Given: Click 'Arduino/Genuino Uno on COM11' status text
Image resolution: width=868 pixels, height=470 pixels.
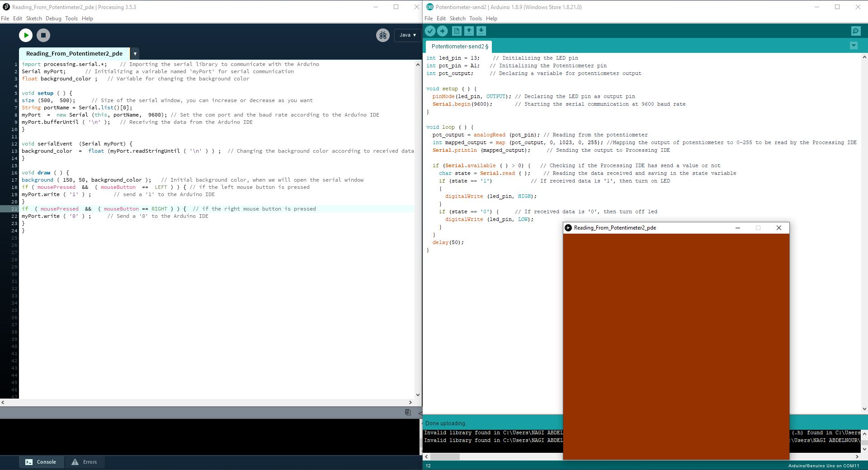Looking at the screenshot, I should point(824,465).
